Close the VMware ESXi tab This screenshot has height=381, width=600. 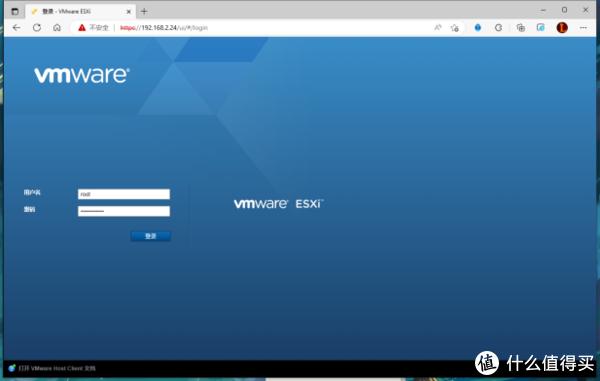point(129,11)
